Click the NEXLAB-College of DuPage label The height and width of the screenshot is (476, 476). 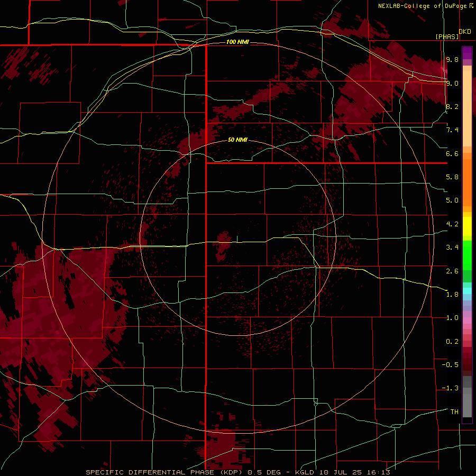(x=422, y=6)
